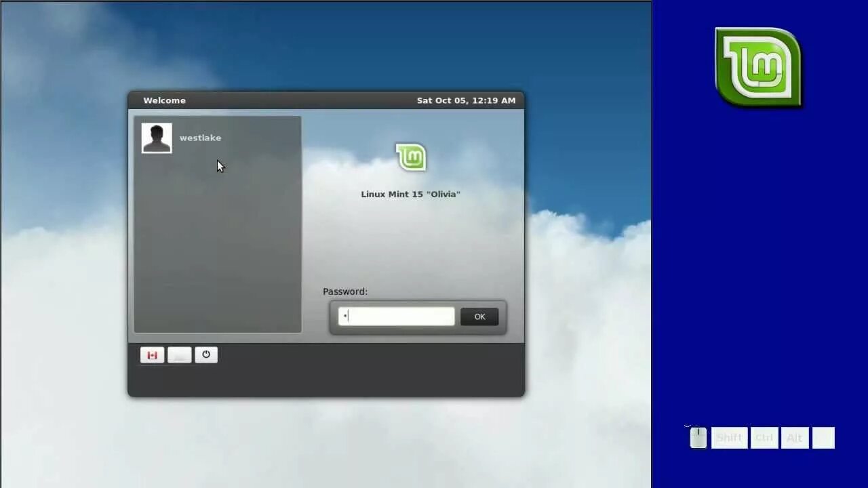The image size is (868, 488).
Task: Open language selector with Canadian flag
Action: [x=152, y=354]
